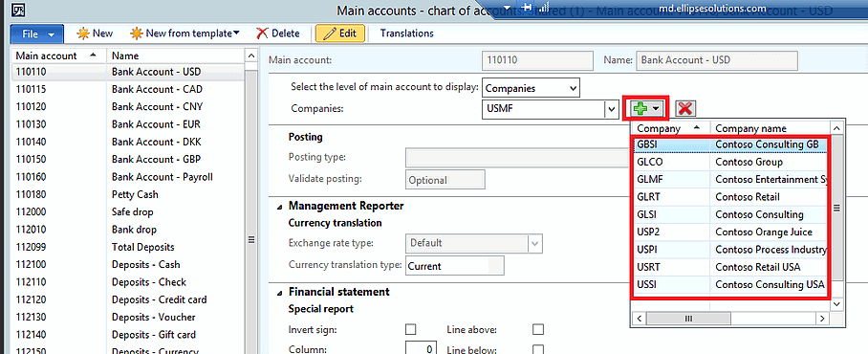
Task: Select account 110110 Bank Account - USD
Action: 127,72
